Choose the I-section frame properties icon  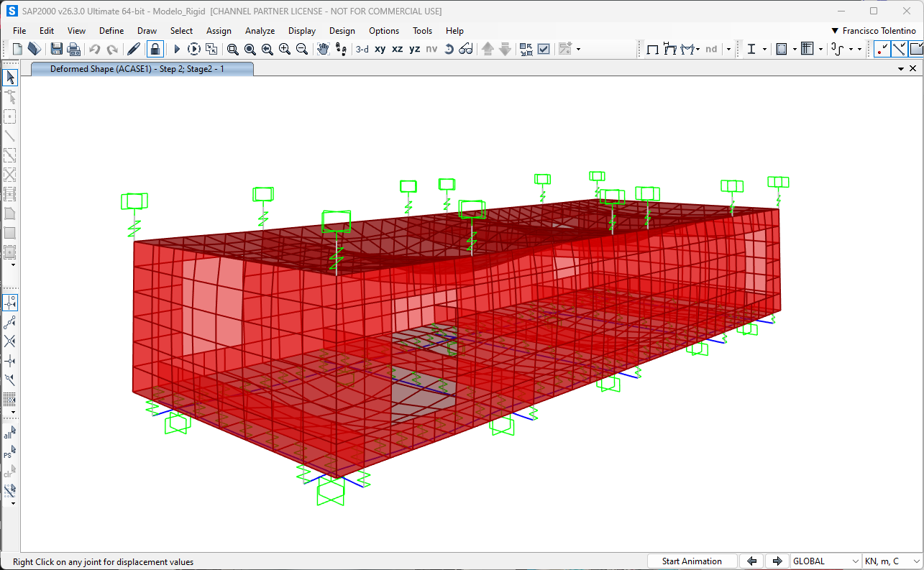pos(752,48)
